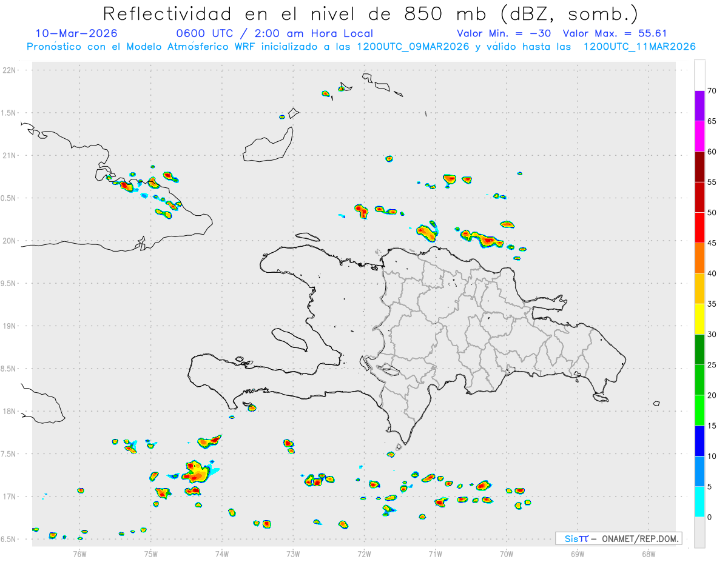Click the colorbar label "50"

(712, 213)
